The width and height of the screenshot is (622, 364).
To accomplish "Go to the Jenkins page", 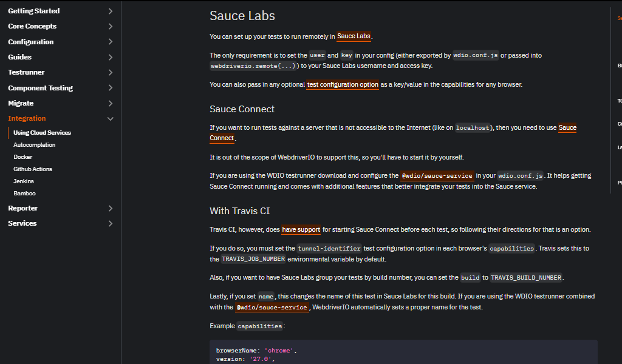I will pos(24,181).
